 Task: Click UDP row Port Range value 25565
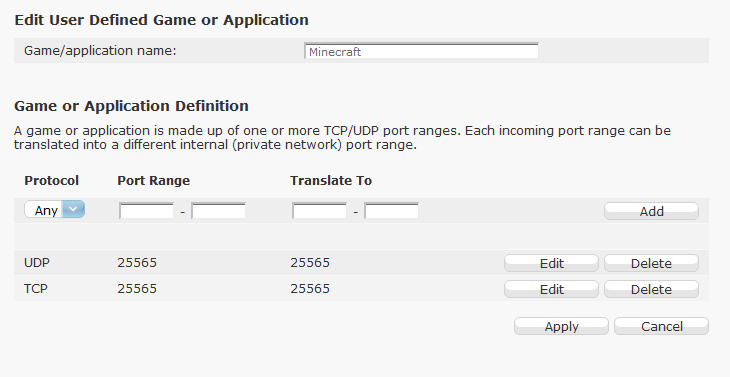click(x=137, y=263)
